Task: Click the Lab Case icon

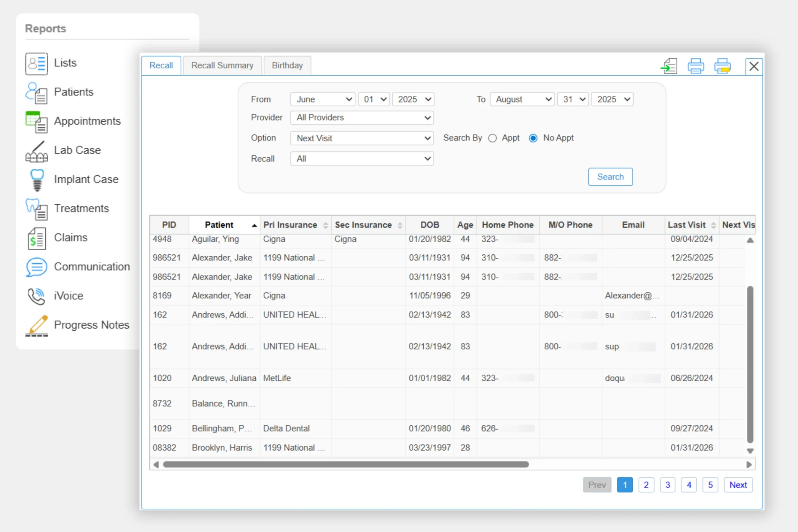Action: coord(36,151)
